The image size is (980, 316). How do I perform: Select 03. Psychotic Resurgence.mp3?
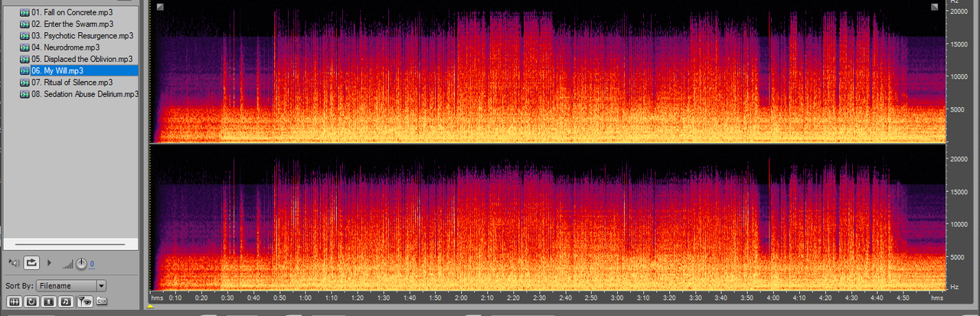tap(83, 36)
